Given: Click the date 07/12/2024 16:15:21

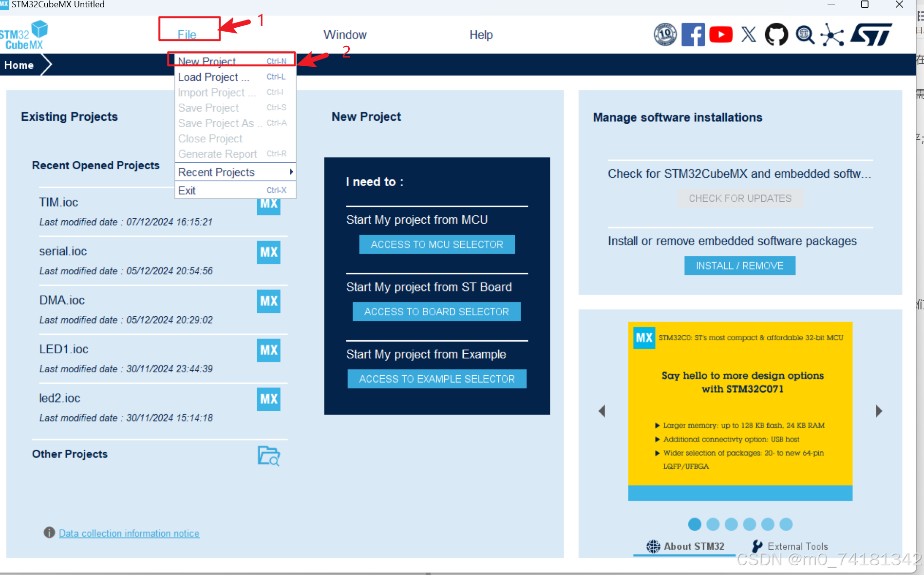Looking at the screenshot, I should coord(170,222).
